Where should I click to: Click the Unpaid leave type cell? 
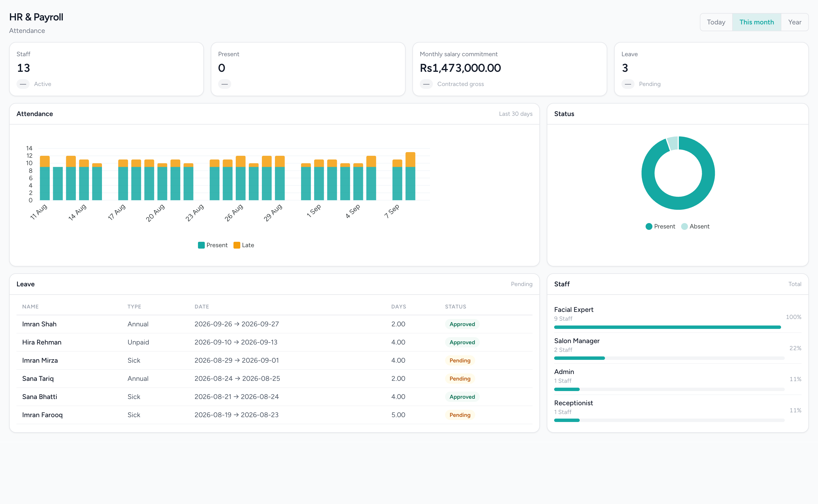tap(138, 342)
